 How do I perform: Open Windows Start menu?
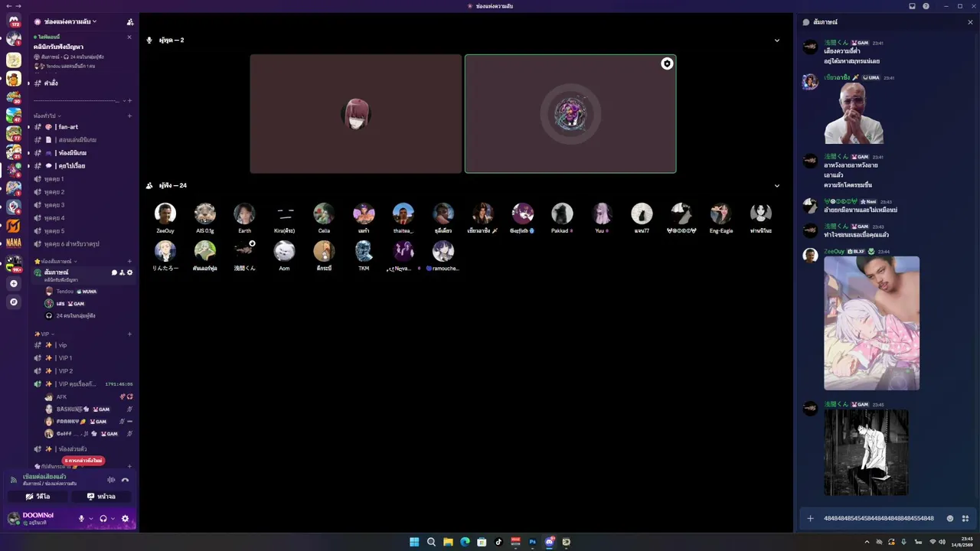tap(414, 542)
